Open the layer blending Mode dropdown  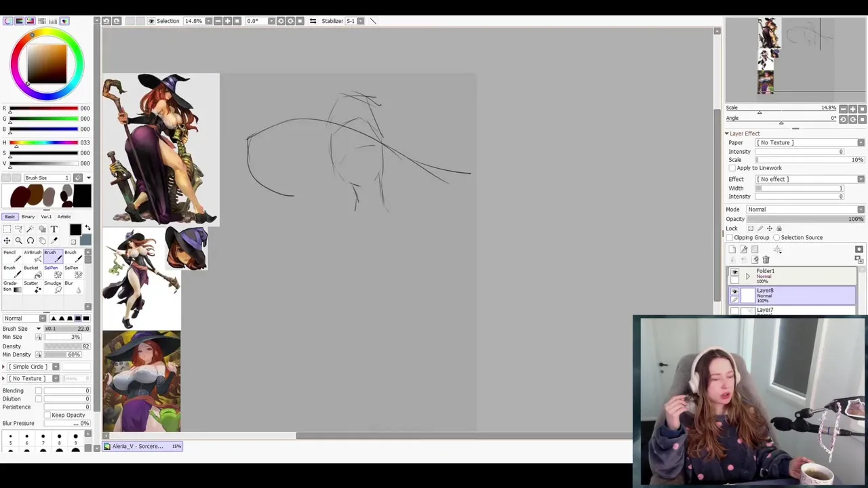click(806, 210)
